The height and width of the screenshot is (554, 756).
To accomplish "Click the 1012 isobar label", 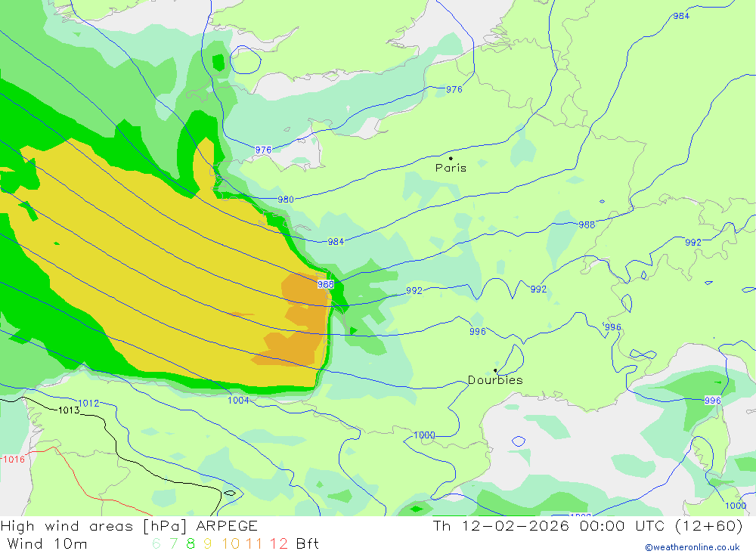I will 88,404.
